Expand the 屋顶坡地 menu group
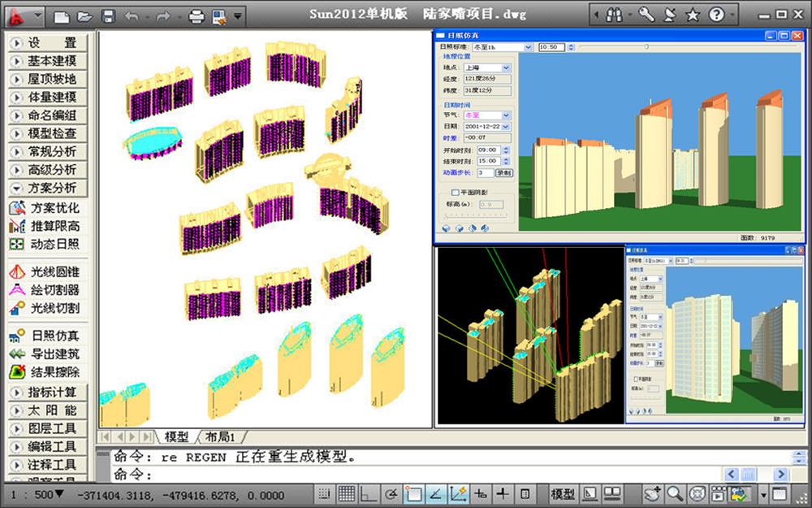 coord(48,79)
